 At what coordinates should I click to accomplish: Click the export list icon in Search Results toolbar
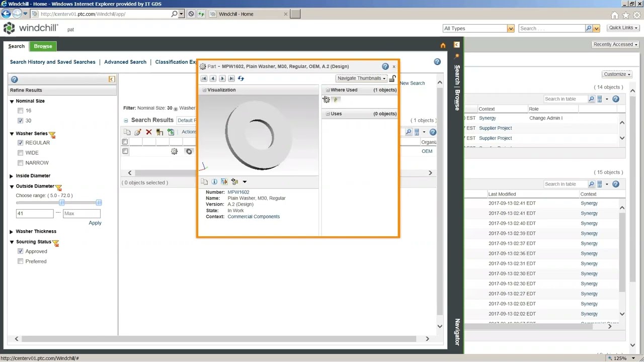171,132
